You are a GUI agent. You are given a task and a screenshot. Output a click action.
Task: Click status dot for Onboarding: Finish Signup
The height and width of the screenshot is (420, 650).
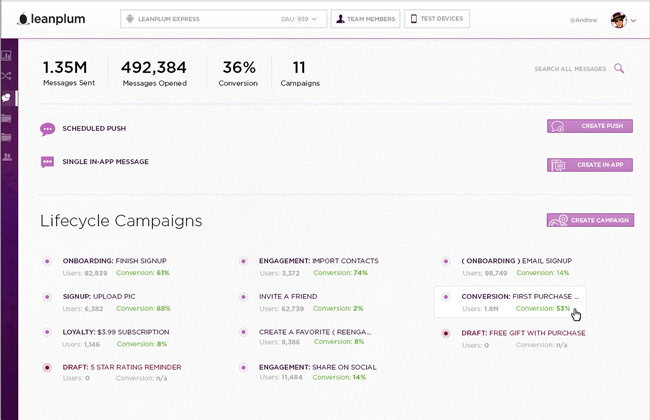47,261
